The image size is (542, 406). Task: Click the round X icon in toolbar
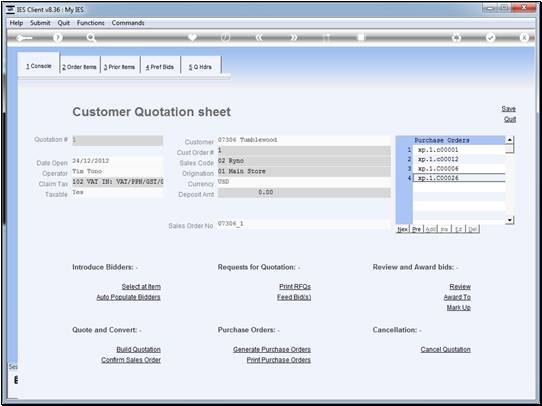[524, 38]
